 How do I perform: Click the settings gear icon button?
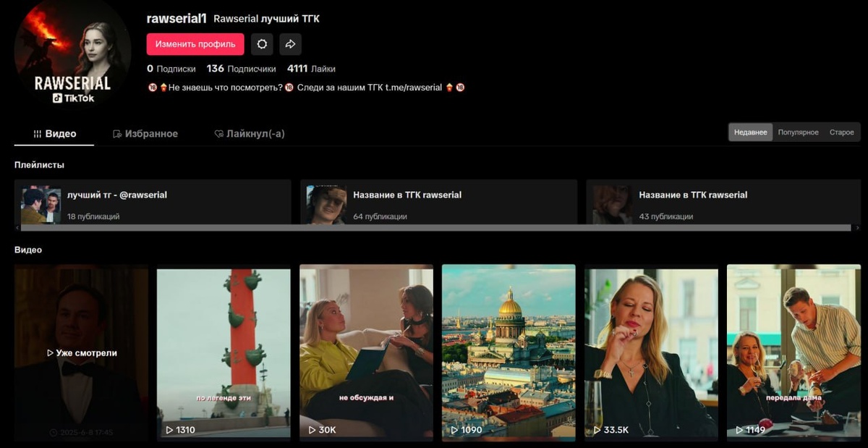[262, 44]
